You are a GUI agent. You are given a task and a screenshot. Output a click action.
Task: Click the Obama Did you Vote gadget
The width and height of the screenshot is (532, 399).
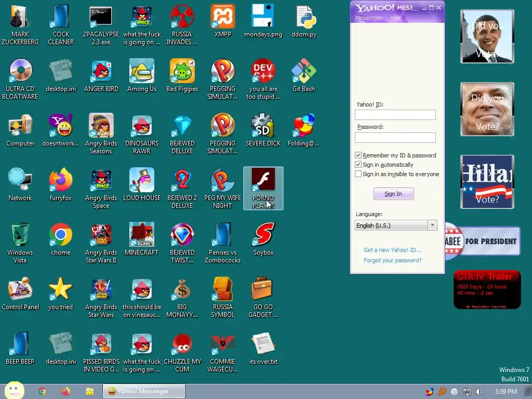[487, 36]
